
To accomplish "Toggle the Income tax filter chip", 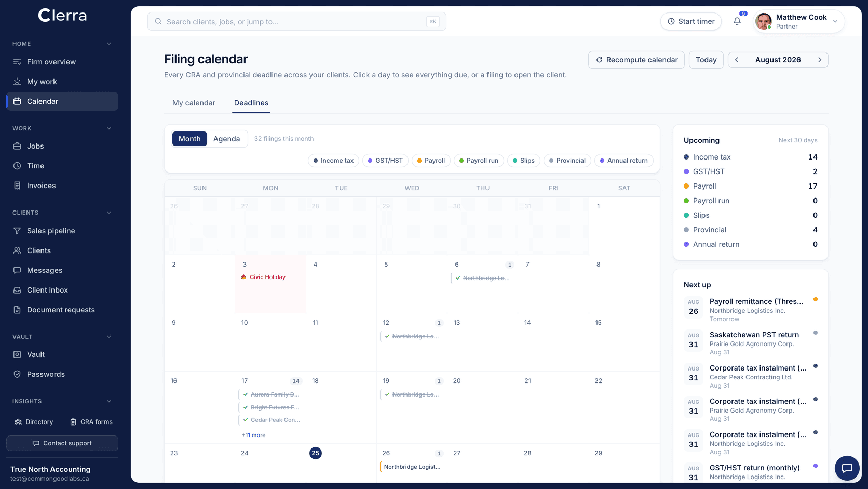I will click(x=333, y=161).
